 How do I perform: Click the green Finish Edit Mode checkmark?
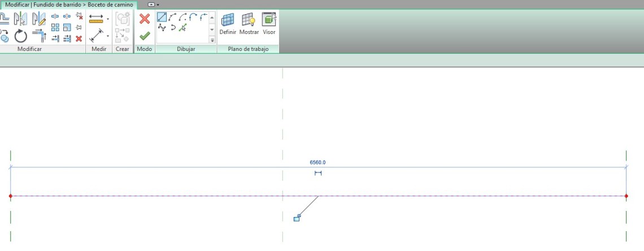[145, 36]
